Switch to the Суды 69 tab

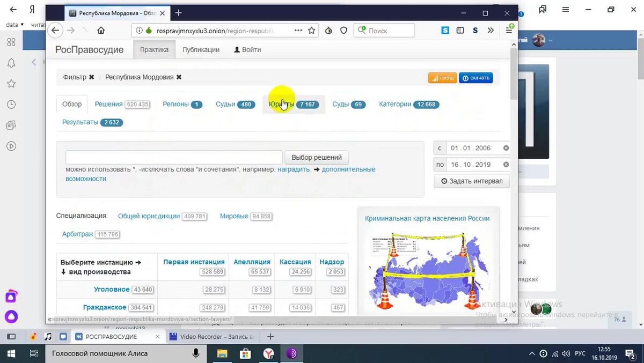(x=349, y=104)
